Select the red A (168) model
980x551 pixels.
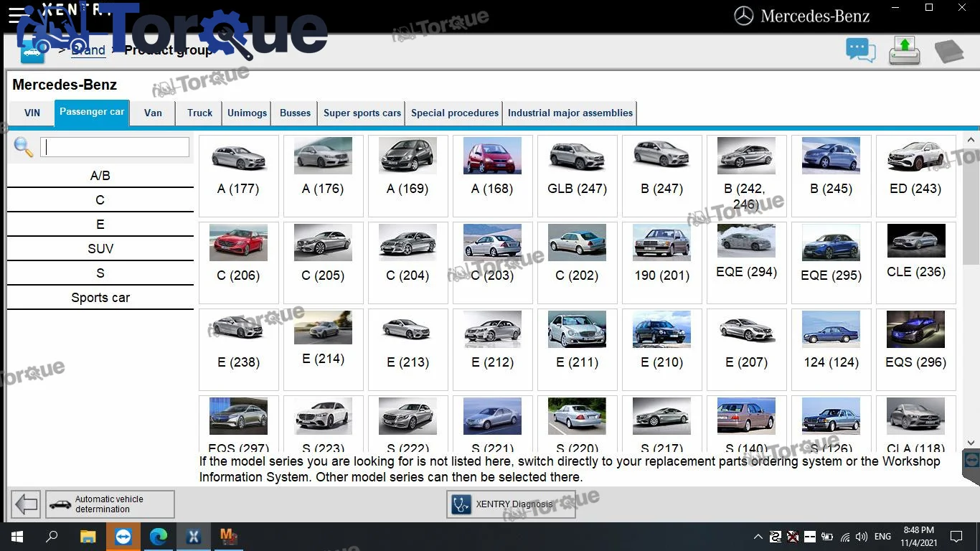(x=492, y=176)
